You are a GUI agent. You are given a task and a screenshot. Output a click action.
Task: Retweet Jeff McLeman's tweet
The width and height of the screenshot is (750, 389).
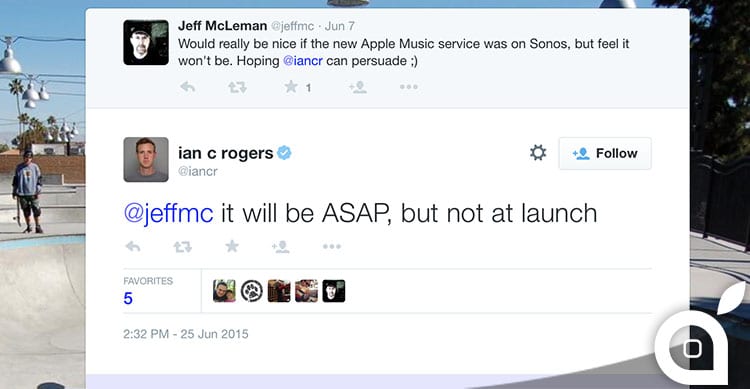click(x=237, y=87)
